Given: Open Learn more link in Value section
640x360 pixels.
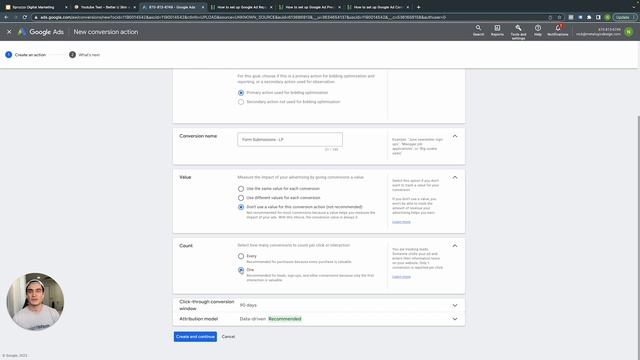Looking at the screenshot, I should 401,222.
